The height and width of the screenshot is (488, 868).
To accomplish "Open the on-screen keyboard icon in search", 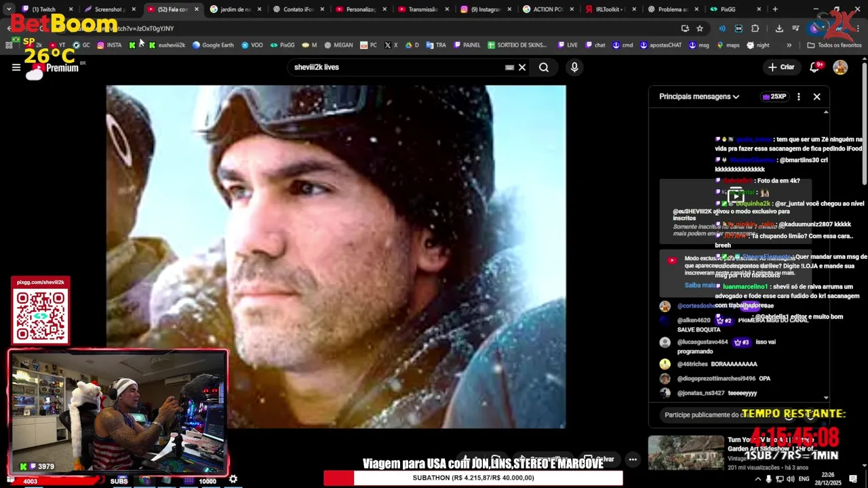I will [x=509, y=67].
